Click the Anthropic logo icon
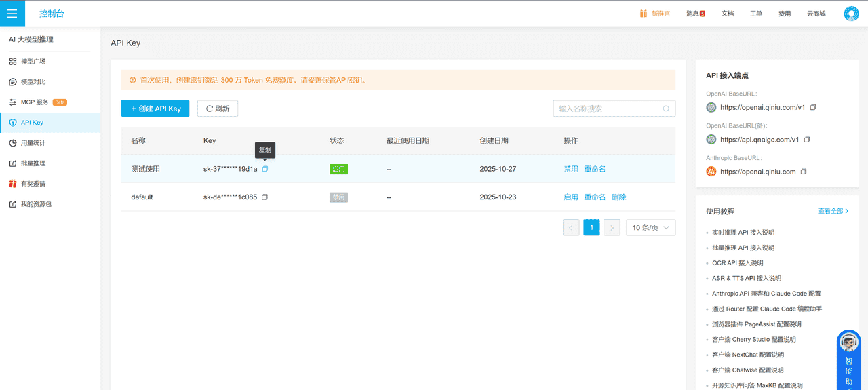This screenshot has width=868, height=390. [x=711, y=172]
